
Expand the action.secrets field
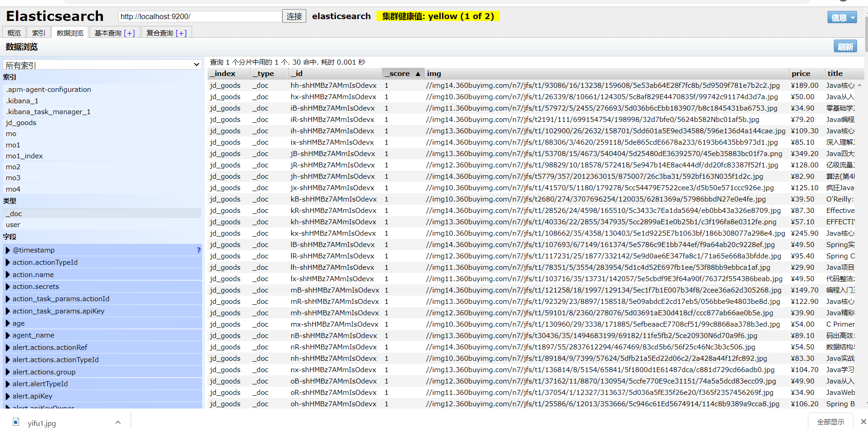[x=7, y=287]
